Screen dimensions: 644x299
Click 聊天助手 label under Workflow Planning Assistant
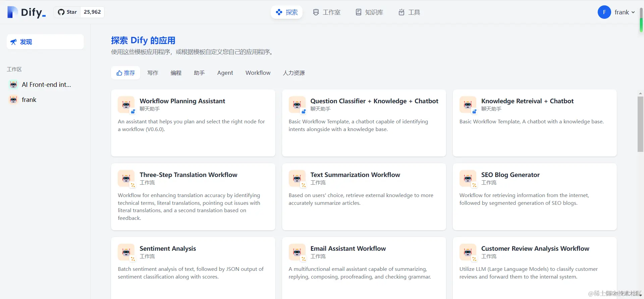pos(150,109)
